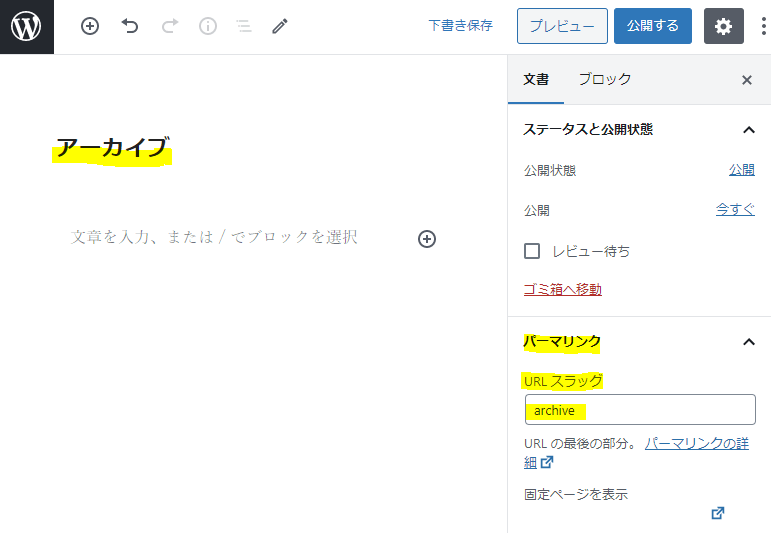771x533 pixels.
Task: Click the WordPress logo icon
Action: pos(27,27)
